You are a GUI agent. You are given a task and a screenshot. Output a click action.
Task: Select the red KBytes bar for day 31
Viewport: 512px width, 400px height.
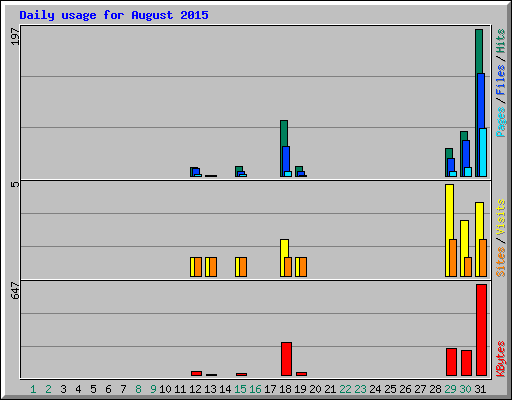(x=481, y=330)
